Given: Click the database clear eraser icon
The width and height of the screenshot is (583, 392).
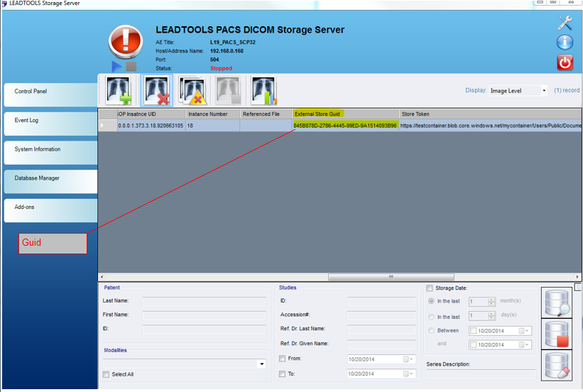Looking at the screenshot, I should (x=557, y=365).
